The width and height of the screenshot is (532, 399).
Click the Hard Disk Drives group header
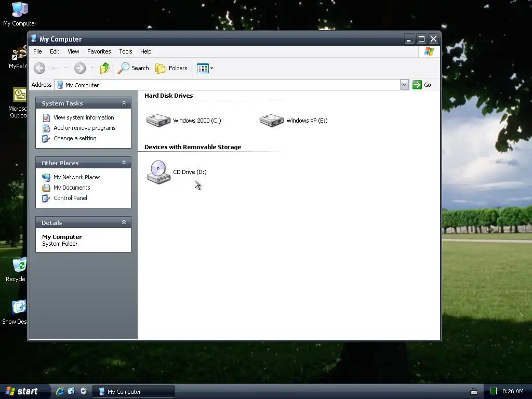pos(169,96)
